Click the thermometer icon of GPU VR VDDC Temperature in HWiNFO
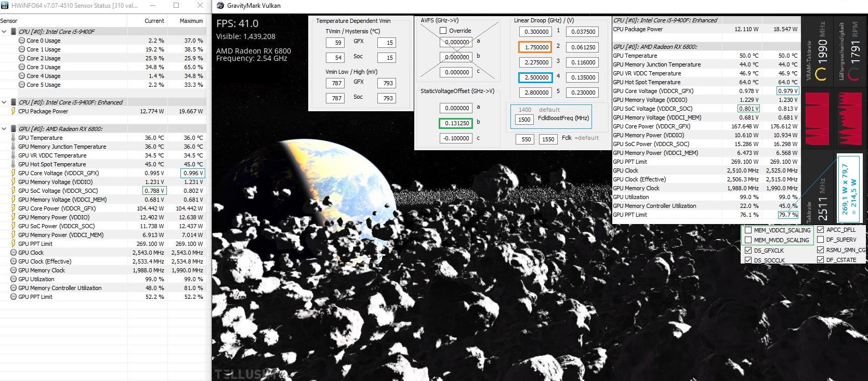This screenshot has width=868, height=381. click(14, 155)
